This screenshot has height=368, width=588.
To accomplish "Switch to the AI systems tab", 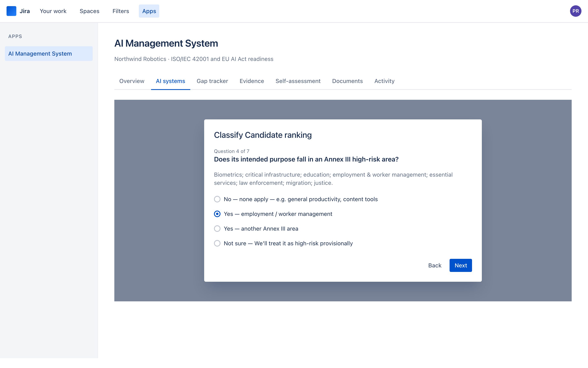I will [x=170, y=81].
